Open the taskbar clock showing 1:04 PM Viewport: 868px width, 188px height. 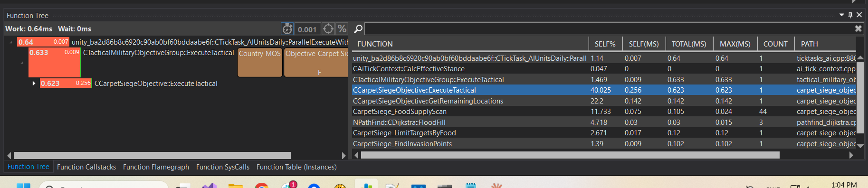pos(844,185)
